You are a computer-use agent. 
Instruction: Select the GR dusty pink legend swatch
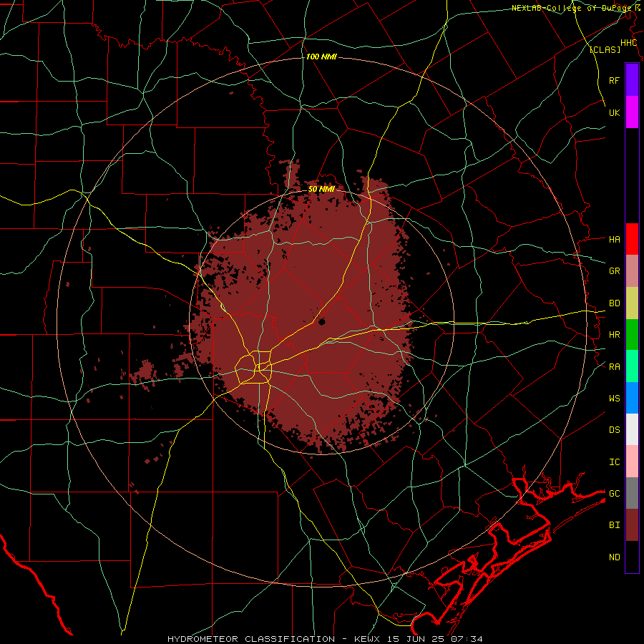632,271
